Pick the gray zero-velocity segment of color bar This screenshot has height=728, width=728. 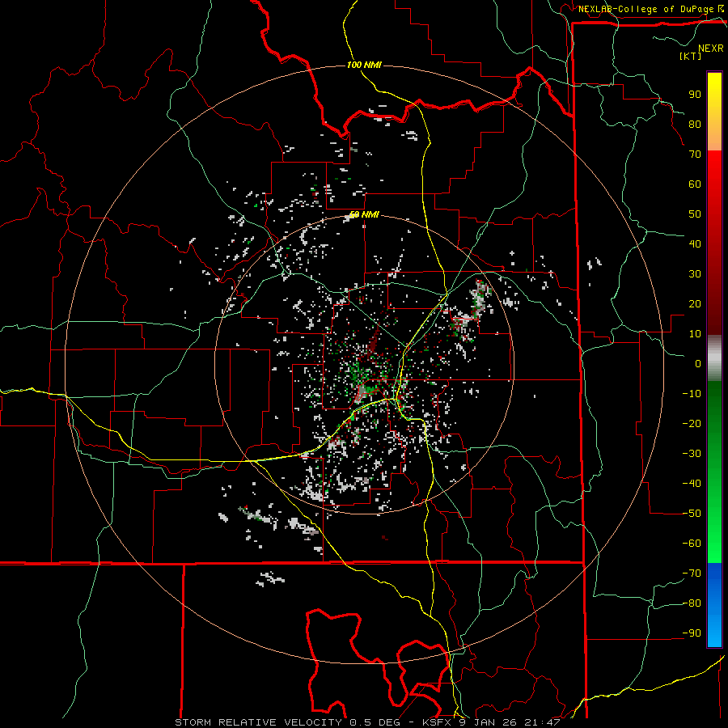(714, 358)
